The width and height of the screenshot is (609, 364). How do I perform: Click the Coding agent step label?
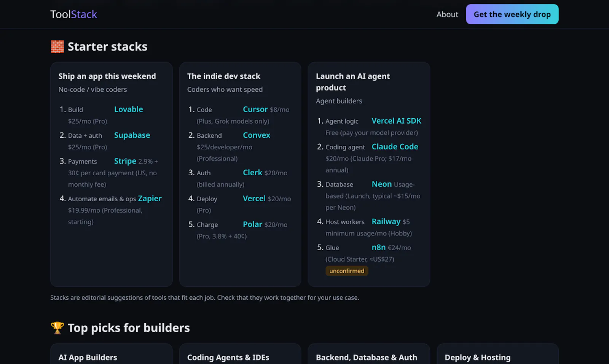tap(345, 147)
